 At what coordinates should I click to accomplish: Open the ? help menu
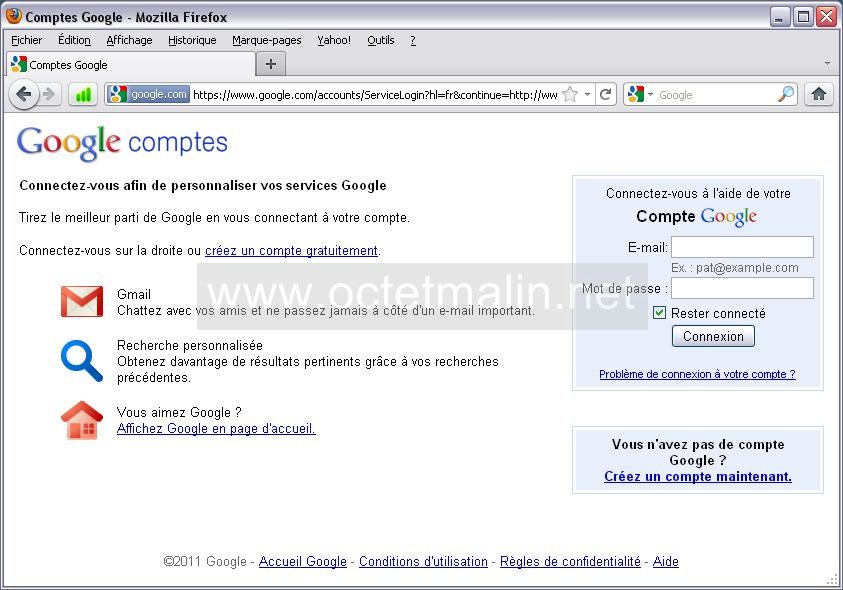(x=413, y=40)
